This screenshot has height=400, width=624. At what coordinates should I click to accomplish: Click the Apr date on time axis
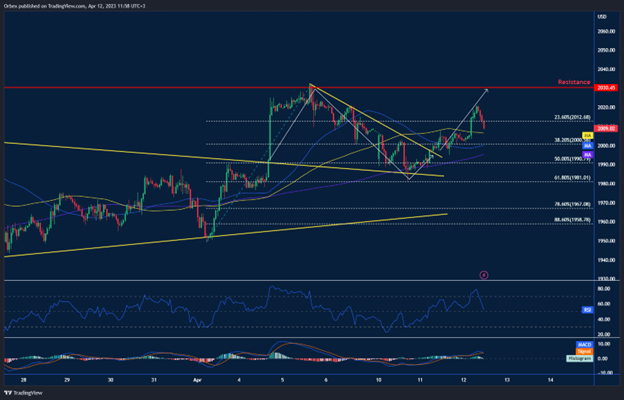(196, 381)
